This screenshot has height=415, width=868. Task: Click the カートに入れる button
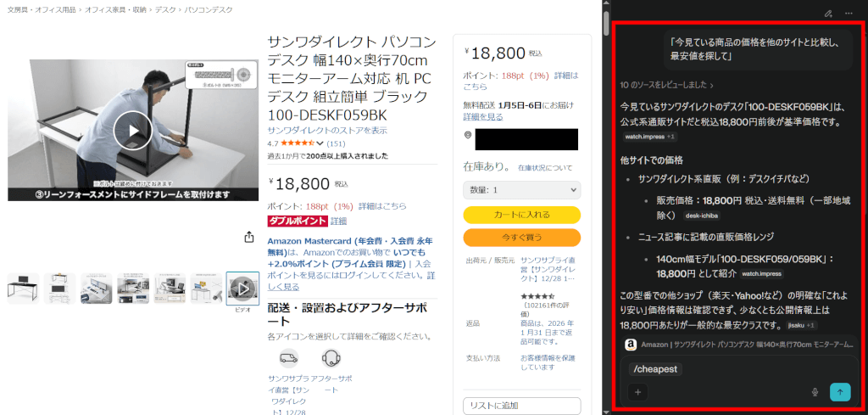pyautogui.click(x=522, y=215)
